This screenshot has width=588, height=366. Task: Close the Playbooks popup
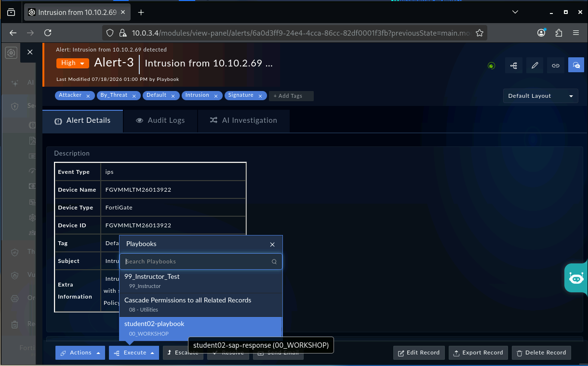[x=272, y=244]
